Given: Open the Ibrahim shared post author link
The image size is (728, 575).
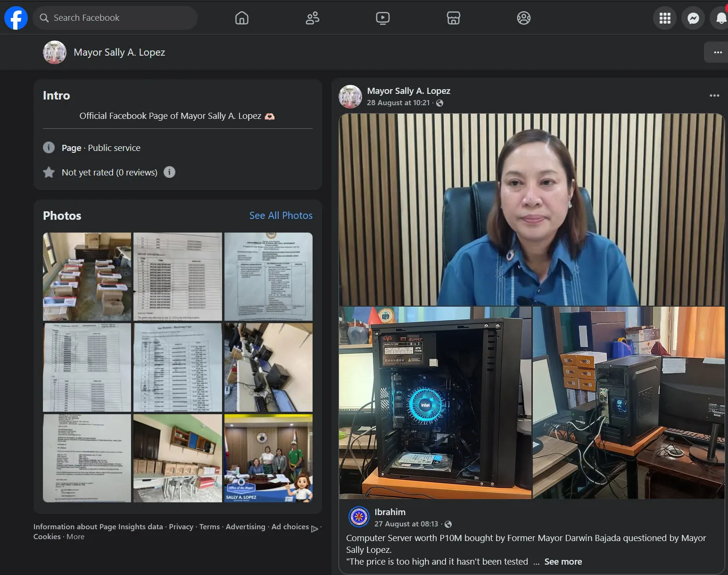Looking at the screenshot, I should coord(390,512).
